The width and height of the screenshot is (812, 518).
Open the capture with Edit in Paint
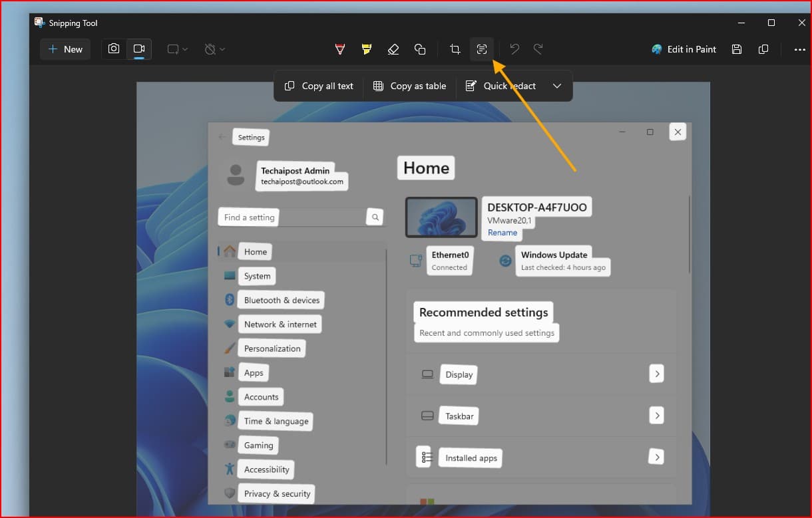684,49
